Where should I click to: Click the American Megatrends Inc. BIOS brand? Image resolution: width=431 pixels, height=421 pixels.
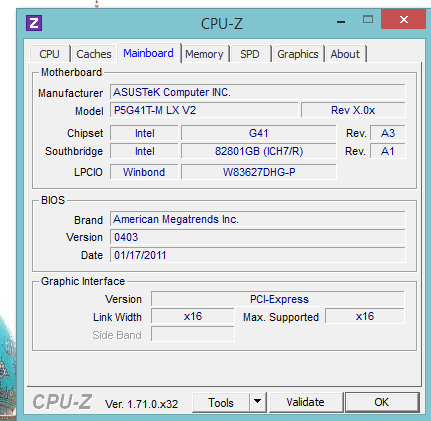click(258, 219)
